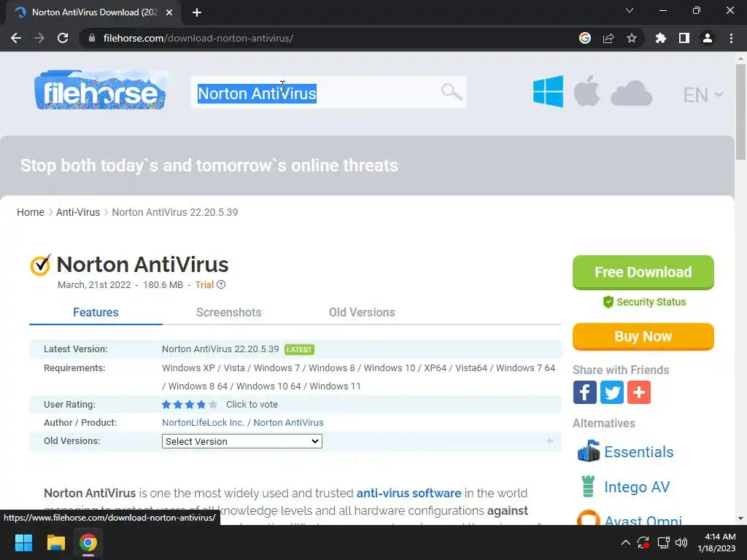This screenshot has width=747, height=560.
Task: Show hidden system tray icons
Action: coord(626,542)
